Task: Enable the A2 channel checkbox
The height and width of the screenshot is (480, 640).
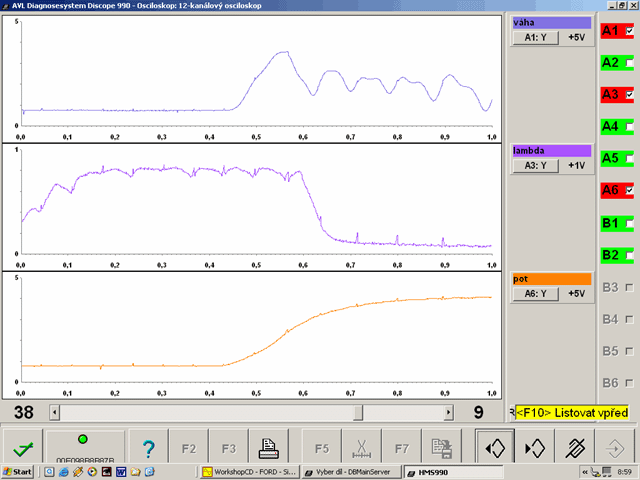Action: [x=629, y=63]
